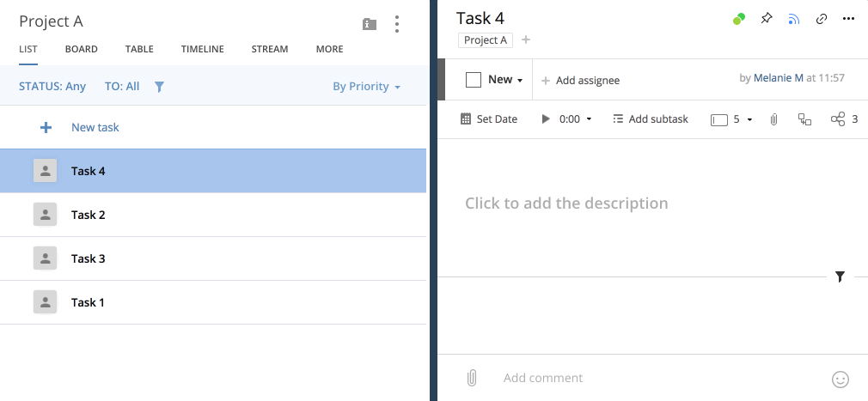Start the time tracker play button
This screenshot has width=868, height=401.
(546, 119)
